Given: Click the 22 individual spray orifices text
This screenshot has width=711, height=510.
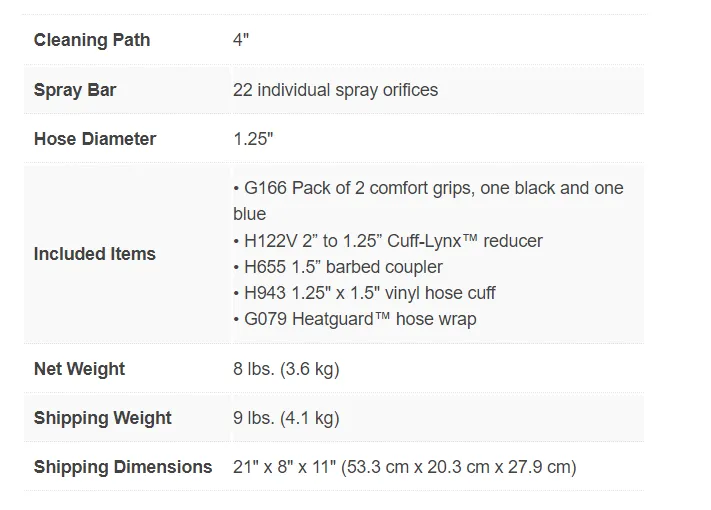Looking at the screenshot, I should pos(335,90).
